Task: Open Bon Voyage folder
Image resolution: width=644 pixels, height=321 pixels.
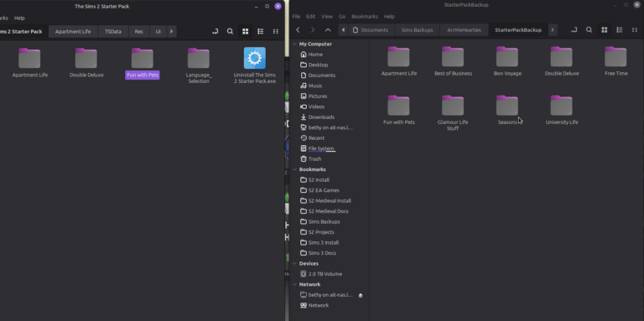Action: (507, 57)
